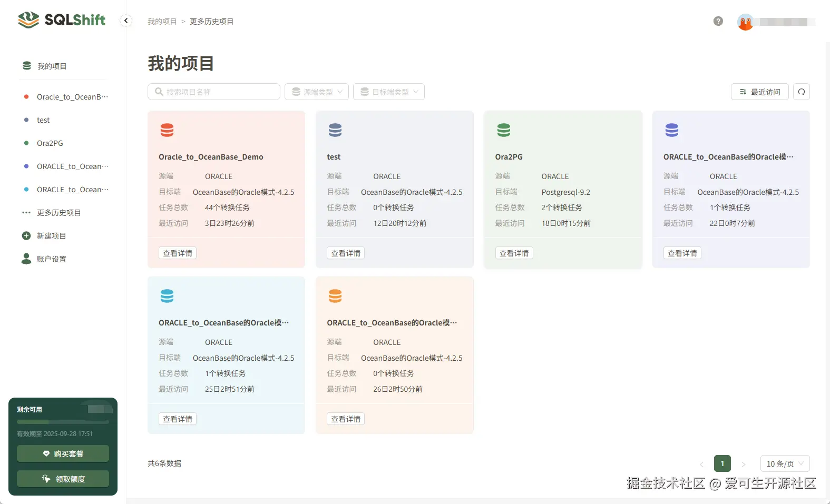The width and height of the screenshot is (830, 504).
Task: Click the refresh project list icon
Action: pos(801,92)
